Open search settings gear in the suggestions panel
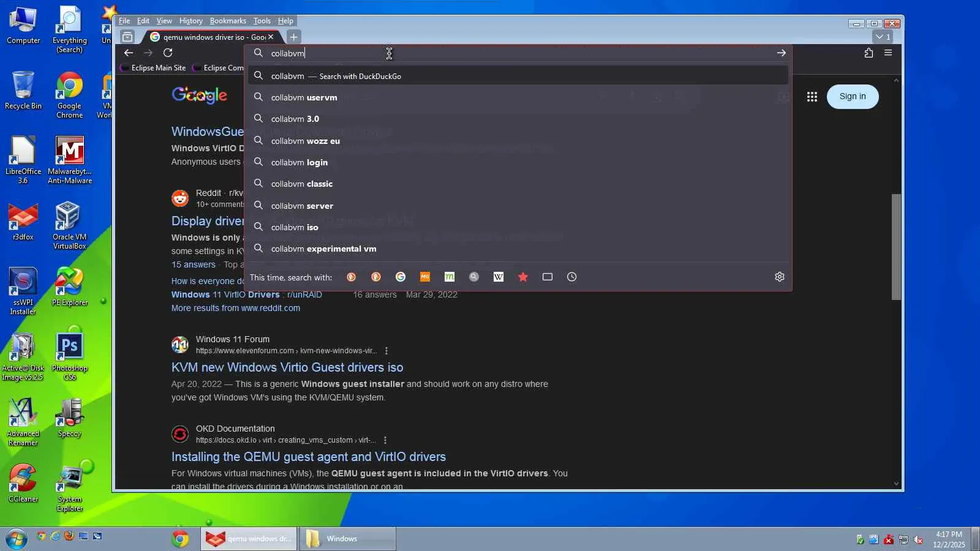980x551 pixels. [780, 277]
